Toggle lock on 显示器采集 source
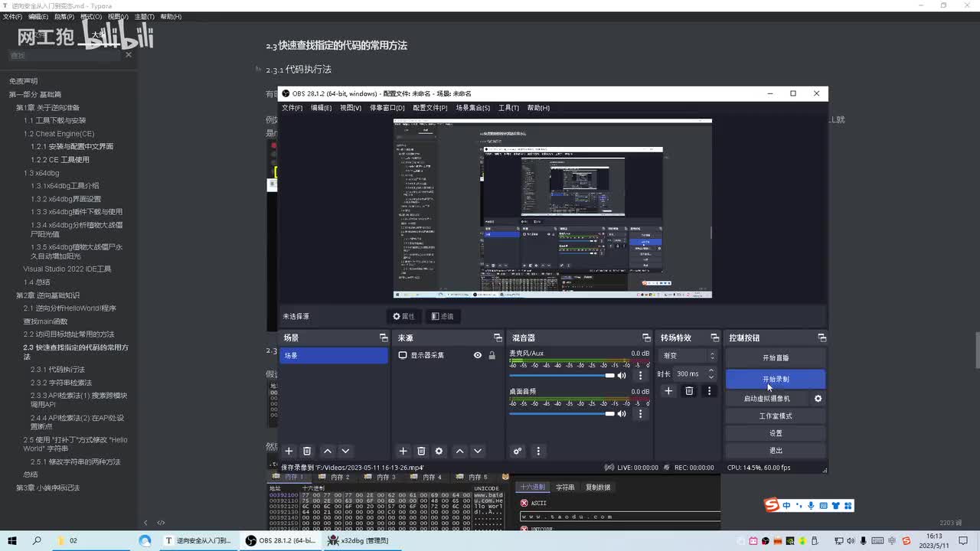This screenshot has width=980, height=551. [x=492, y=355]
